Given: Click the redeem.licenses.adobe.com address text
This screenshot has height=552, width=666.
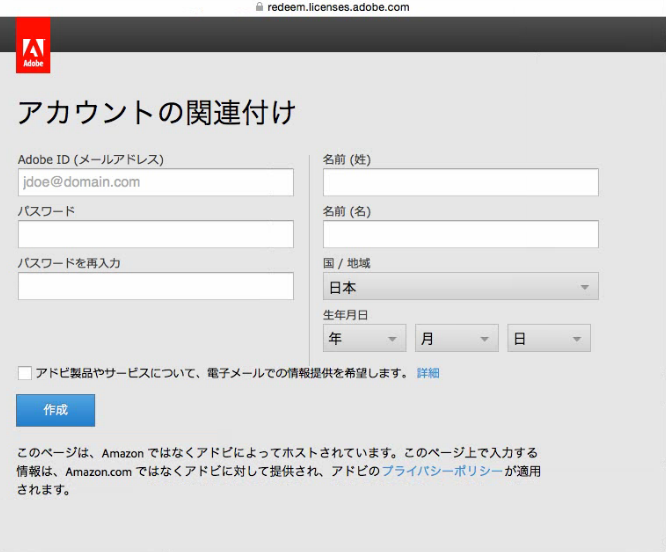Looking at the screenshot, I should 339,7.
